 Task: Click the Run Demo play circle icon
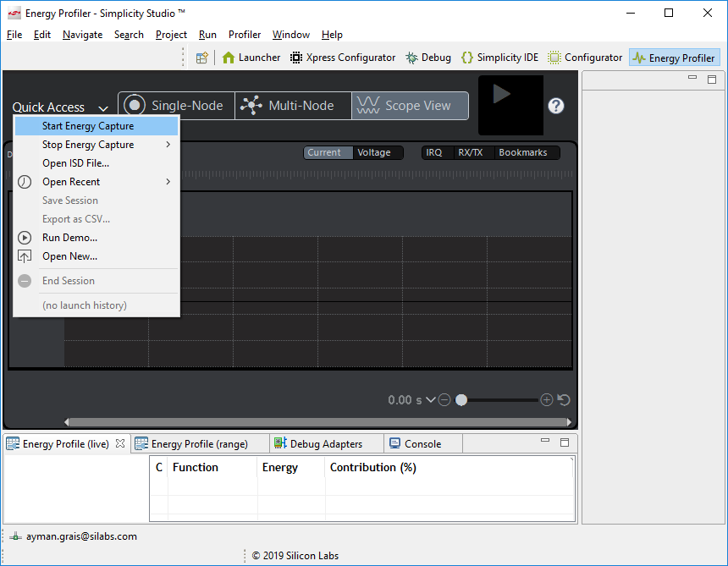(x=25, y=238)
